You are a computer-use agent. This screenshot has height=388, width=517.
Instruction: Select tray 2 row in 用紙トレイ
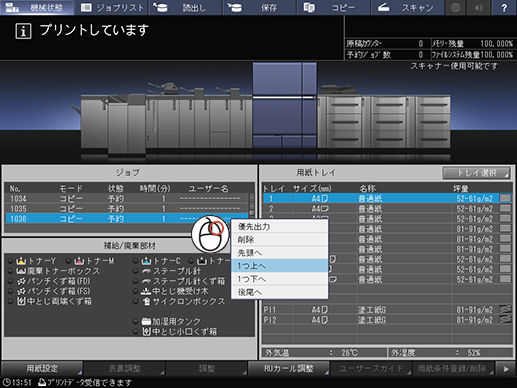[x=387, y=209]
